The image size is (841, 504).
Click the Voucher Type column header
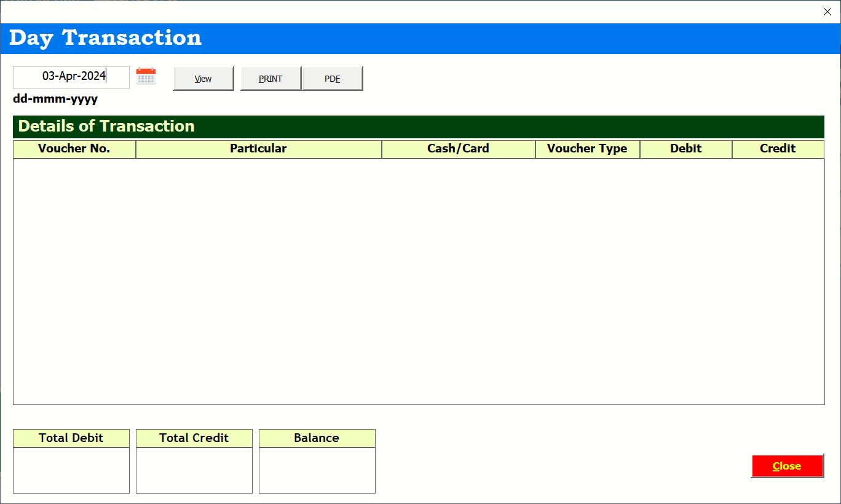tap(587, 149)
